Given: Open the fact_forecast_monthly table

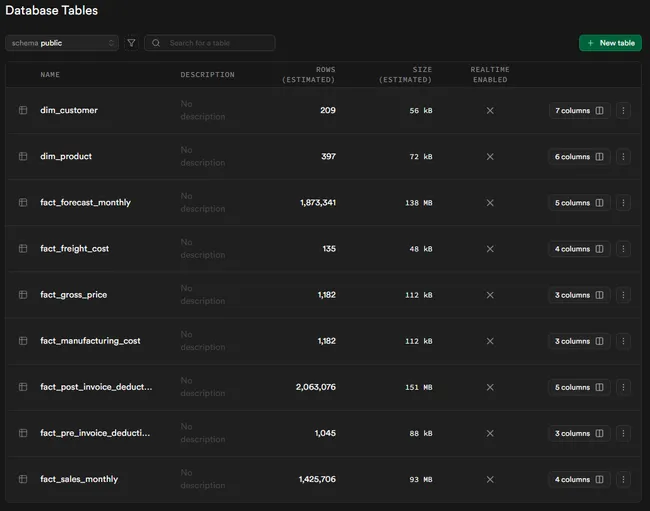Looking at the screenshot, I should (x=85, y=202).
